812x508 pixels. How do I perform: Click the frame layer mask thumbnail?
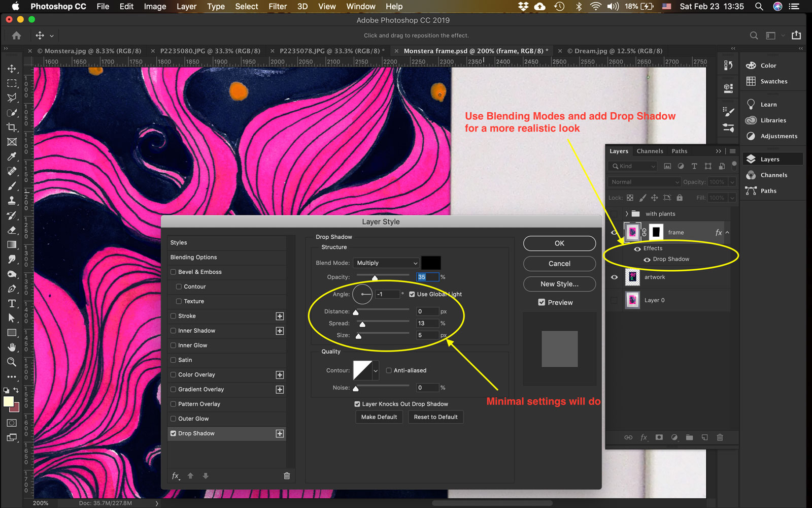click(x=656, y=232)
